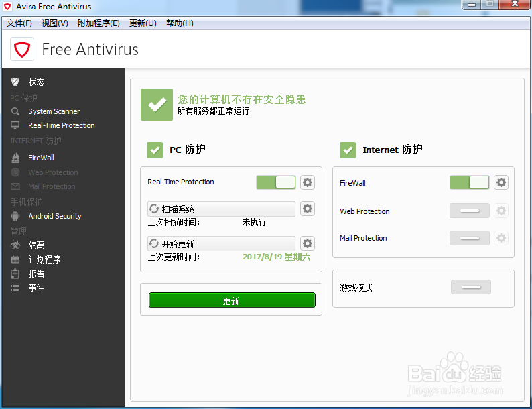532x409 pixels.
Task: Click the 计划程序 scheduler calendar icon
Action: pos(15,259)
